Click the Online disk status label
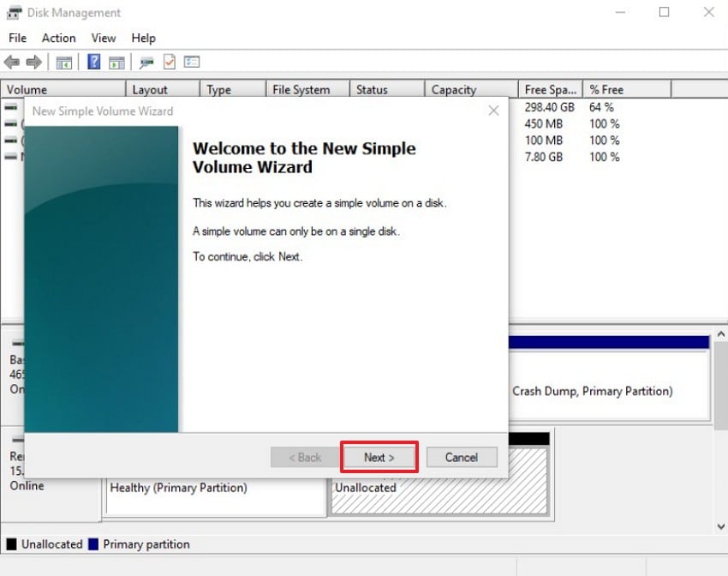 point(27,486)
